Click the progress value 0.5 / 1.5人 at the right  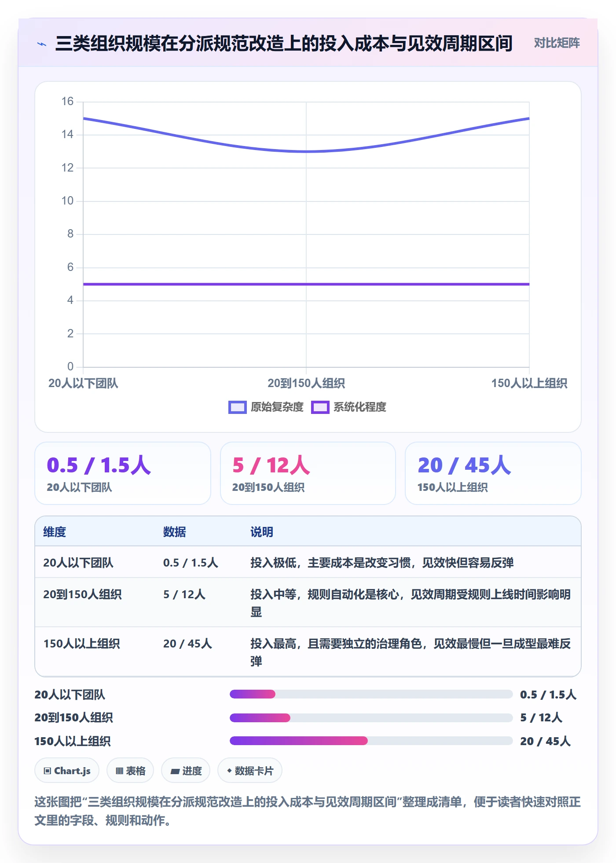[548, 695]
